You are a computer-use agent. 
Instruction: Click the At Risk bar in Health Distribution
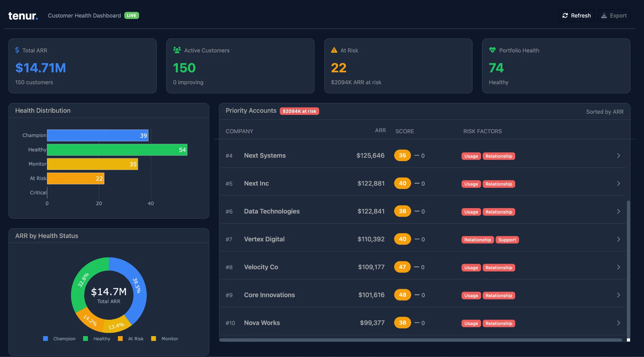(75, 178)
